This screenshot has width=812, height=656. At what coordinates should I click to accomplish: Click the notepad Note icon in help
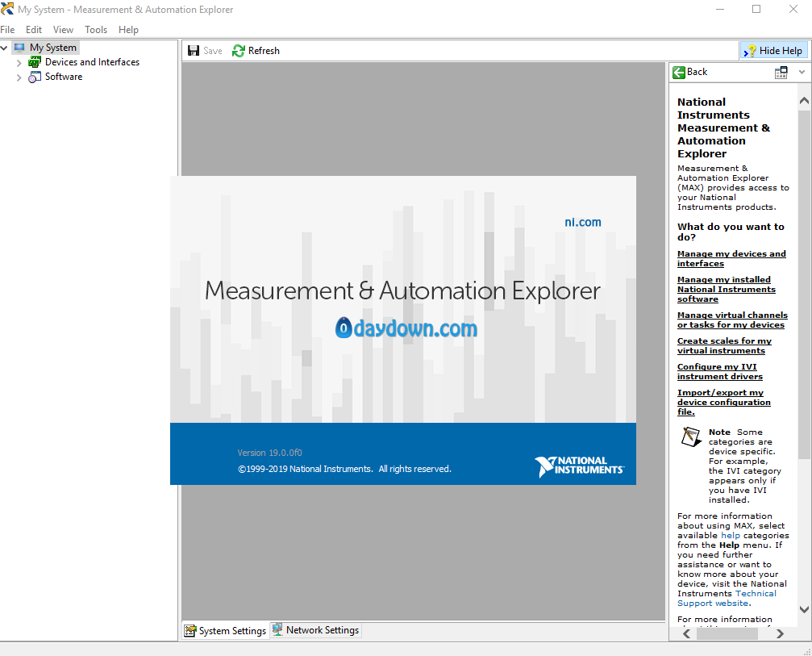coord(691,437)
